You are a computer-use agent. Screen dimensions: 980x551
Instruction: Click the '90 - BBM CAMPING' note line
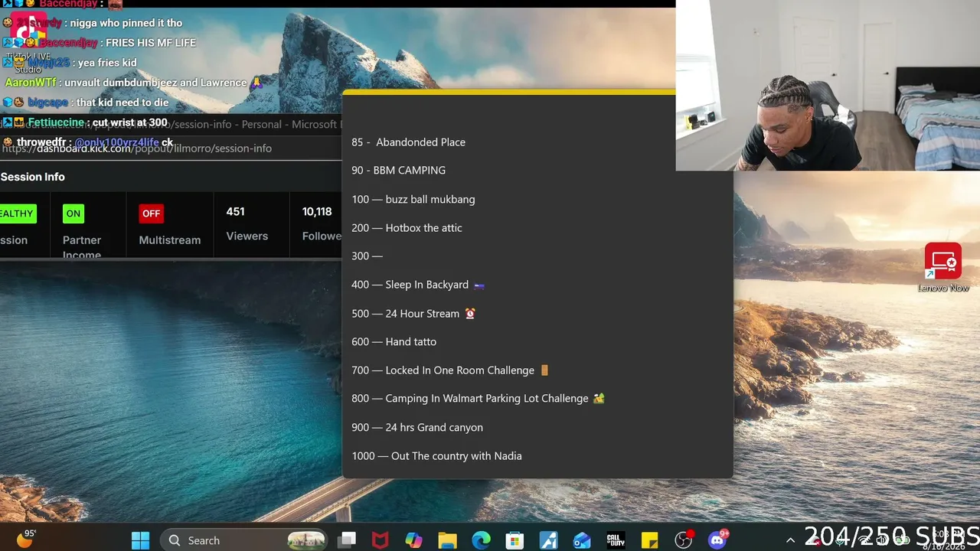pyautogui.click(x=398, y=170)
